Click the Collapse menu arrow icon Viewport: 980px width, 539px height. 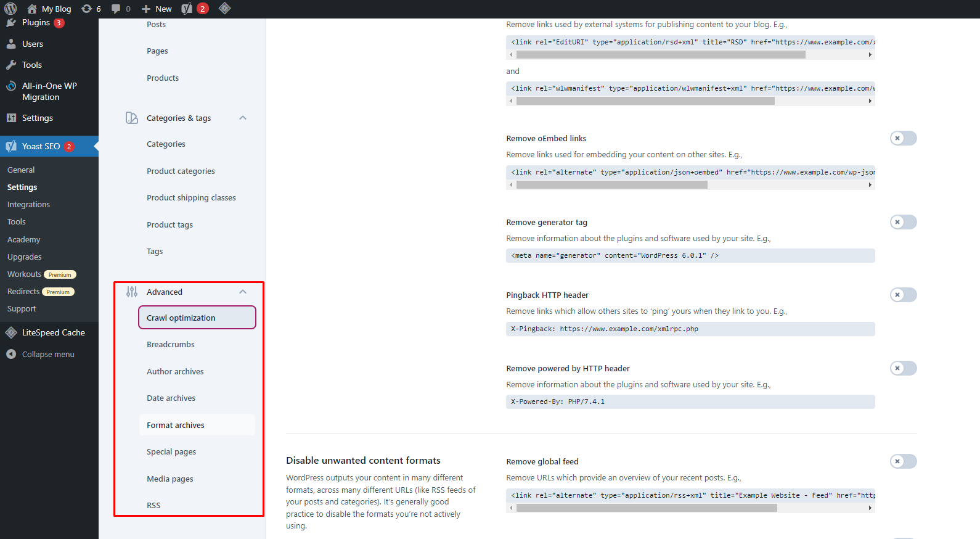pos(11,354)
